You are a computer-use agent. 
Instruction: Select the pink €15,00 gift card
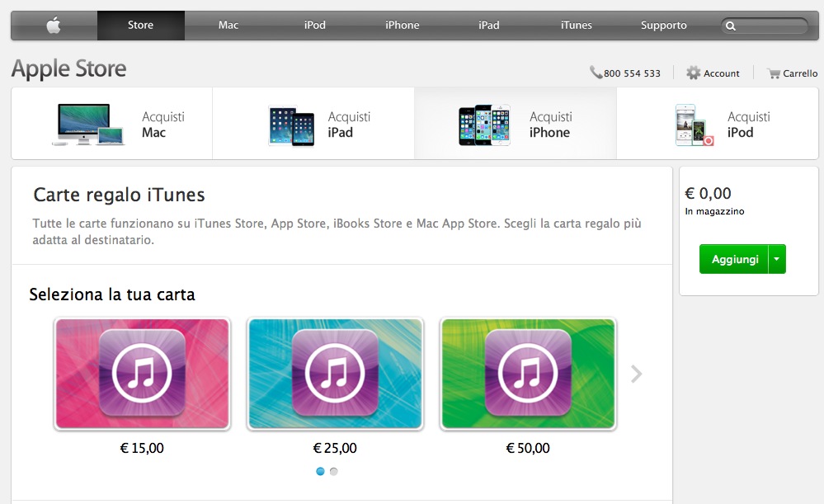coord(142,374)
